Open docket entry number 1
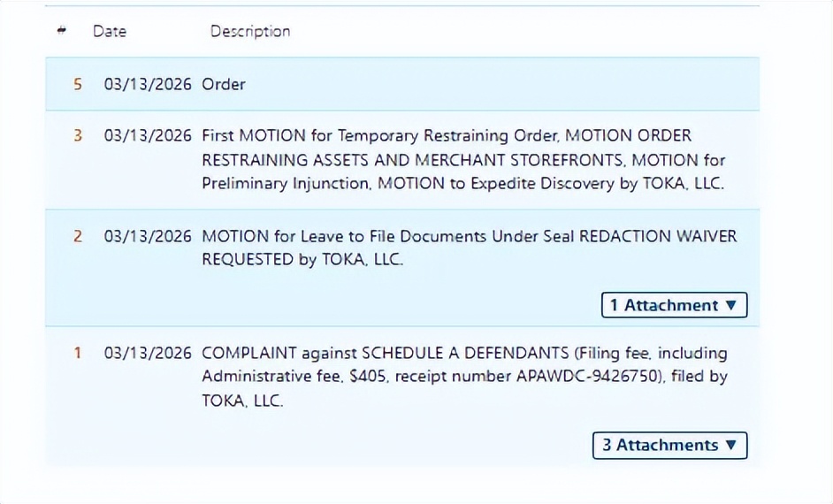This screenshot has height=504, width=833. [78, 353]
